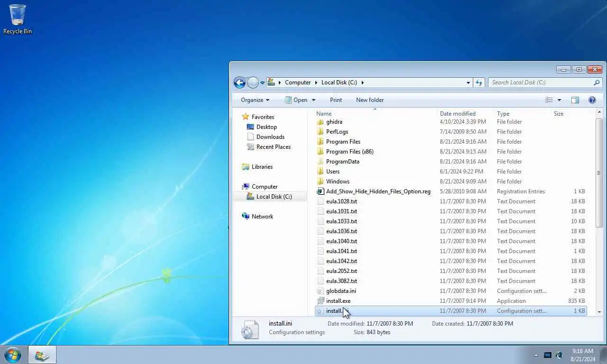Click the PerfLogs folder icon
This screenshot has height=364, width=607.
[320, 132]
